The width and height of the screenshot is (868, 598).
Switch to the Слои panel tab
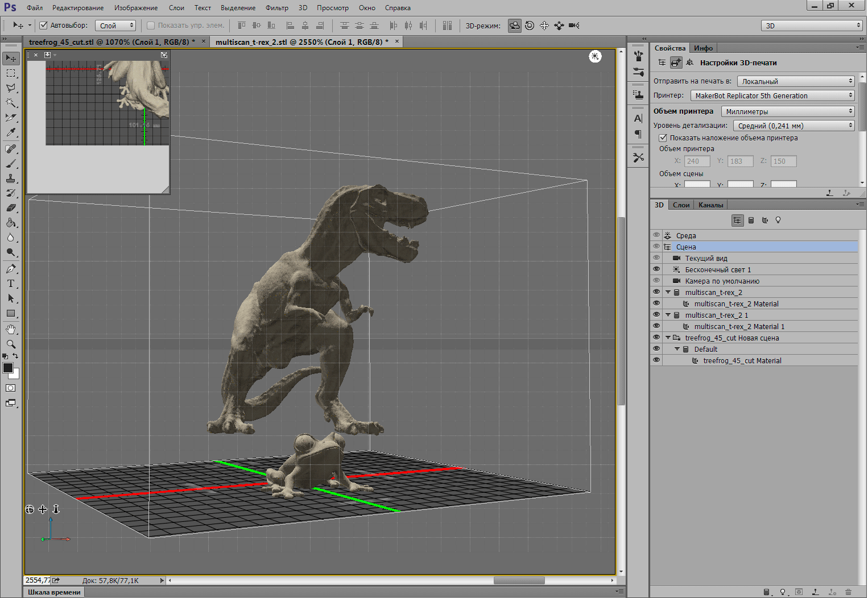(x=681, y=205)
